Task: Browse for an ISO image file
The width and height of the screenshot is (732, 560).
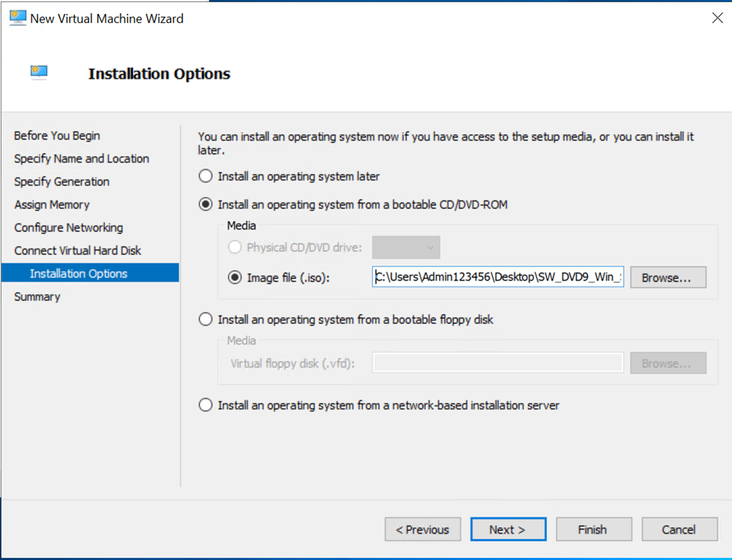Action: (667, 277)
